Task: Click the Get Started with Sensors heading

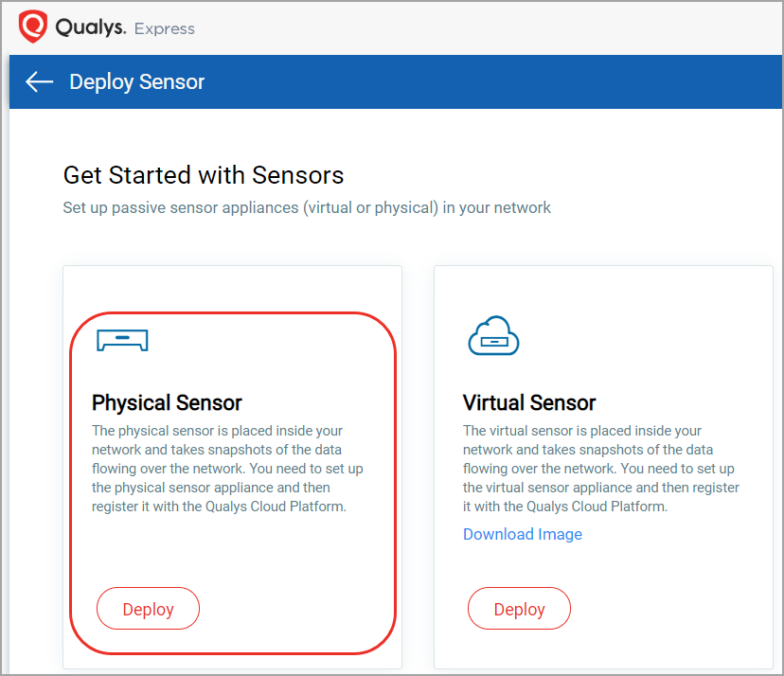Action: [x=203, y=175]
